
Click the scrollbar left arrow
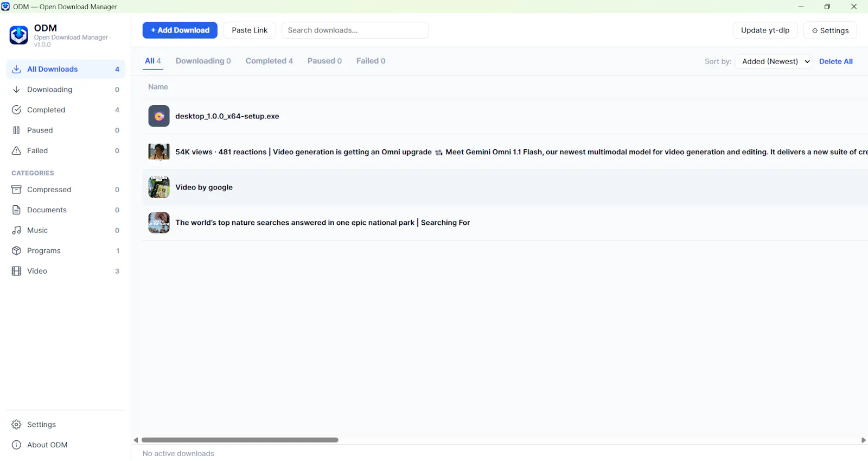click(136, 440)
